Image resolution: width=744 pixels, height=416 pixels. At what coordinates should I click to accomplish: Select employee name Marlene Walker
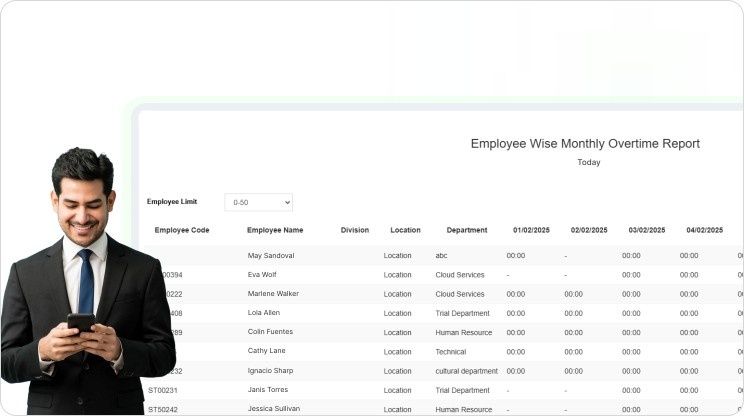click(273, 294)
